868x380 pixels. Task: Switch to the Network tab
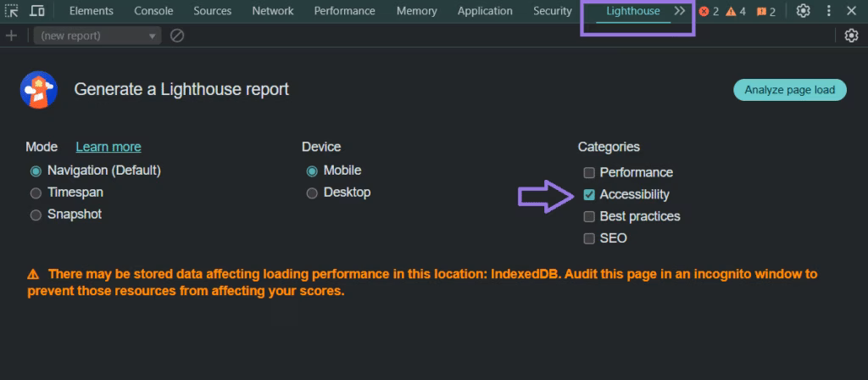point(272,11)
